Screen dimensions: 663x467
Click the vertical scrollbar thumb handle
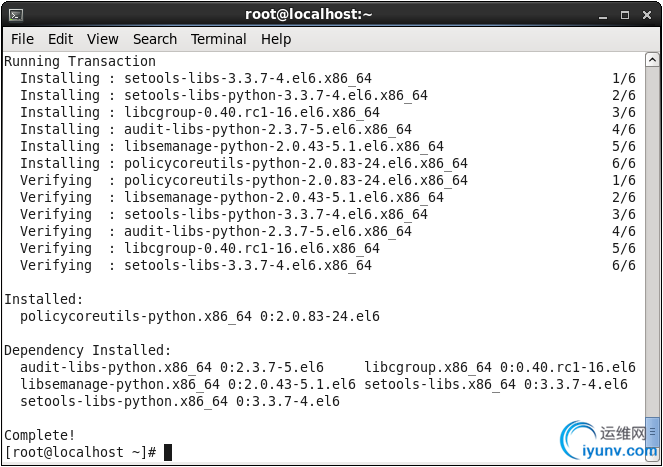pos(652,431)
